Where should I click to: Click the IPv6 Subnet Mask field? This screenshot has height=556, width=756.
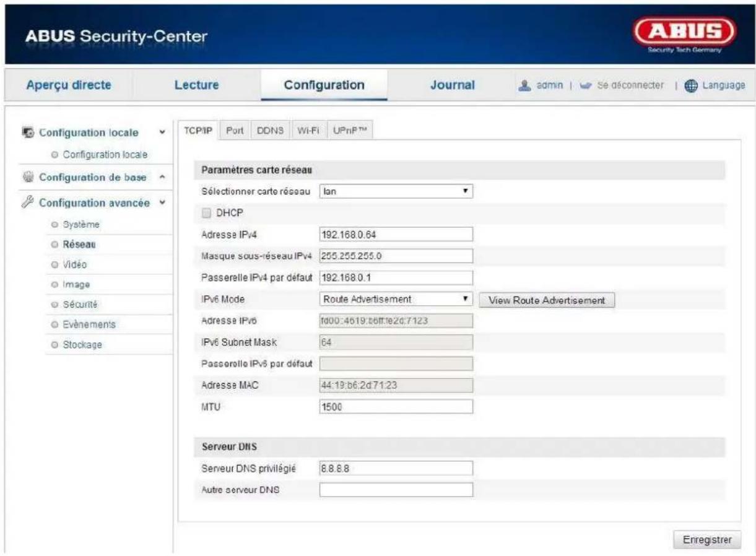(x=396, y=342)
